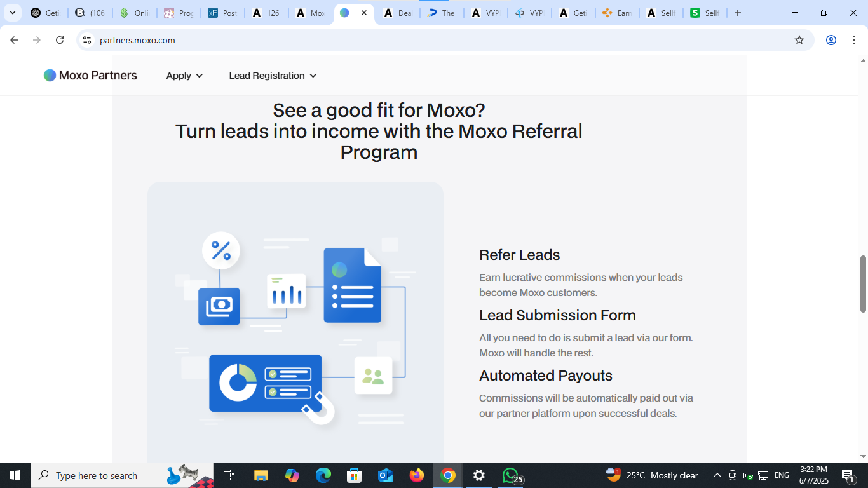868x488 pixels.
Task: Switch to the 'Post' tab
Action: point(222,13)
